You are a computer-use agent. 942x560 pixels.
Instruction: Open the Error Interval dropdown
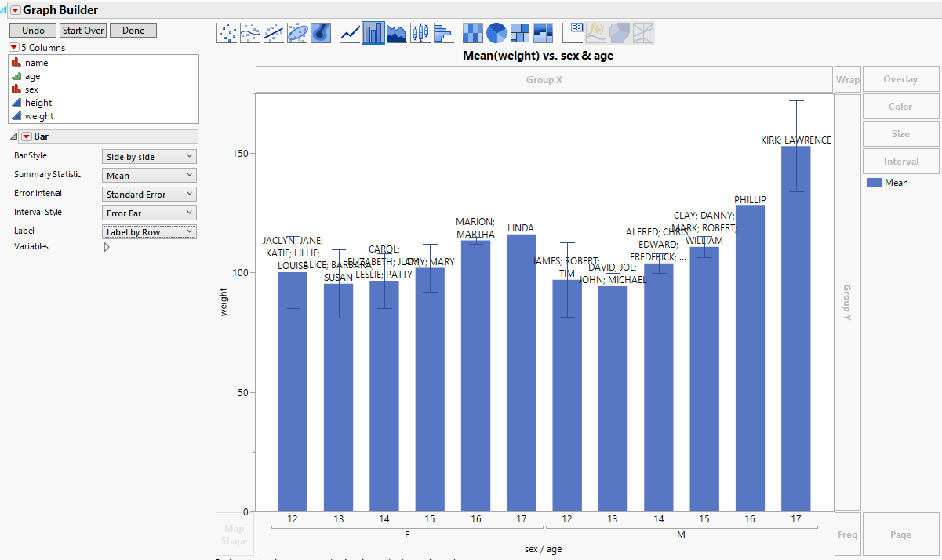(x=149, y=195)
